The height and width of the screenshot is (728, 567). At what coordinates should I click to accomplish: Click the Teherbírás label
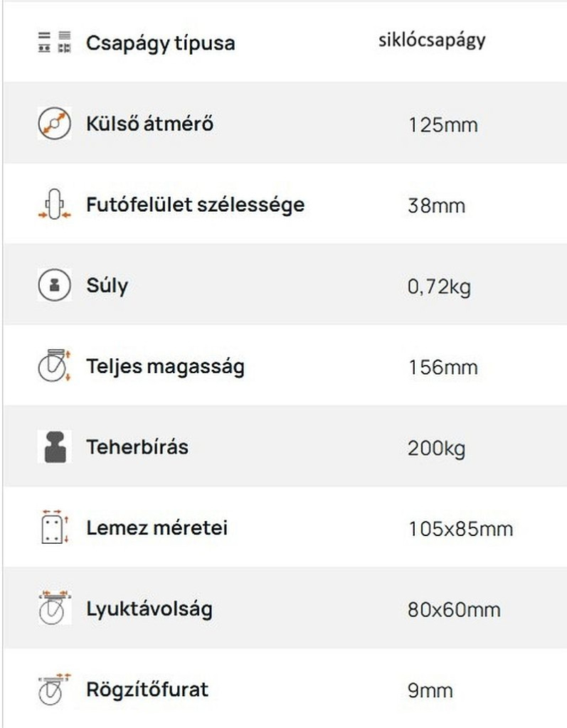click(x=137, y=447)
